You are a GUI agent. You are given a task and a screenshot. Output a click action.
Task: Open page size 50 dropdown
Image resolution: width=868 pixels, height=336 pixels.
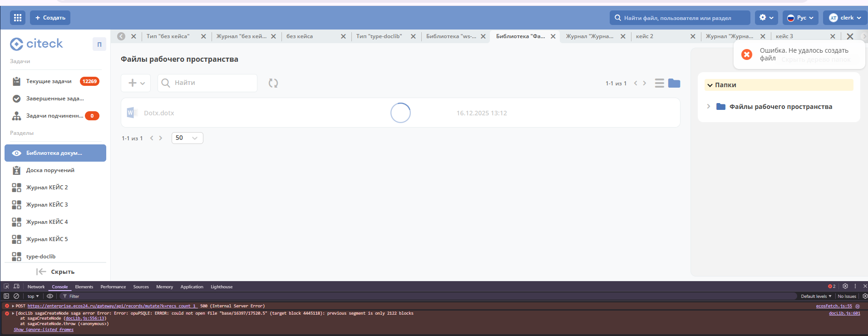[x=187, y=138]
